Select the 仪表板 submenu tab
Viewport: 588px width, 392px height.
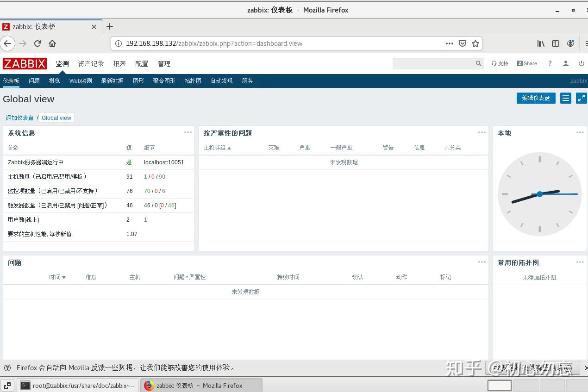[11, 81]
